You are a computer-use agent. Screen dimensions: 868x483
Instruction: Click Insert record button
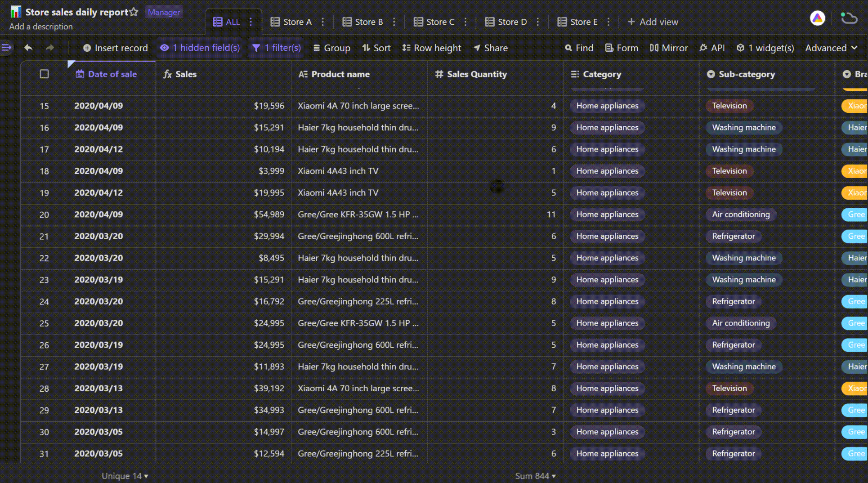click(115, 48)
